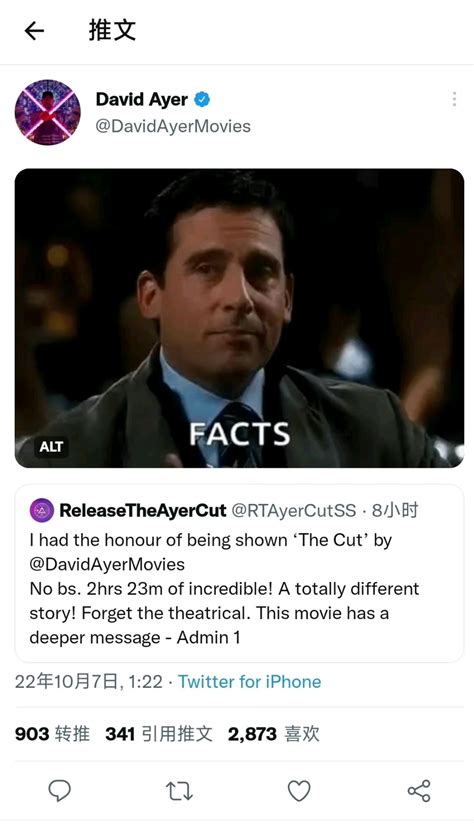Click @DavidAyerMovies mention in quoted tweet
The width and height of the screenshot is (474, 828).
click(107, 564)
